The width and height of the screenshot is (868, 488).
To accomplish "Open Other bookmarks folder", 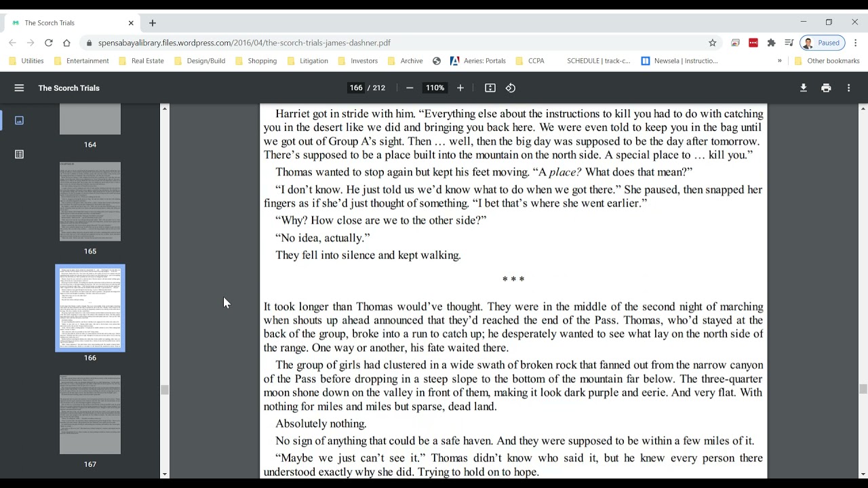I will [827, 61].
